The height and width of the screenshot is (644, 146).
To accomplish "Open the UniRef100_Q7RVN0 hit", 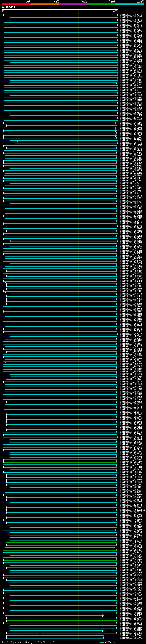I will point(131,173).
